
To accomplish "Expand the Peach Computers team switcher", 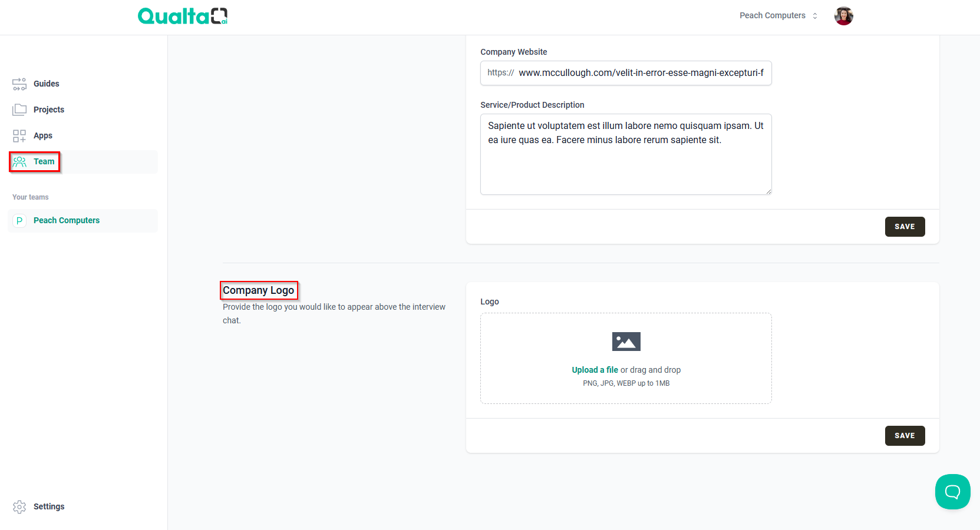I will tap(778, 16).
